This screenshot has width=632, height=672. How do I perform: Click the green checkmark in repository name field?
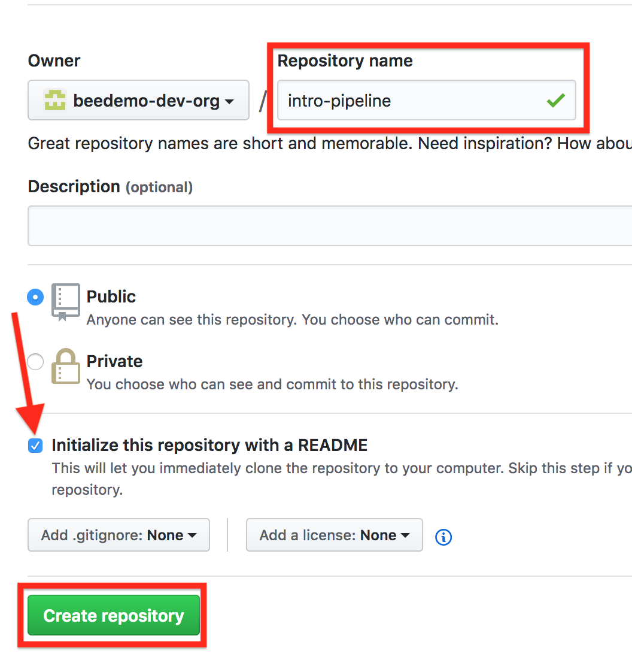[556, 100]
